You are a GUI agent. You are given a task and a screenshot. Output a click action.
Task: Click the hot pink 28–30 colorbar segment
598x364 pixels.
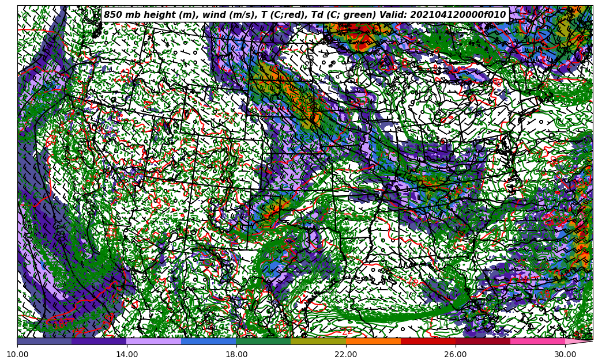[537, 341]
